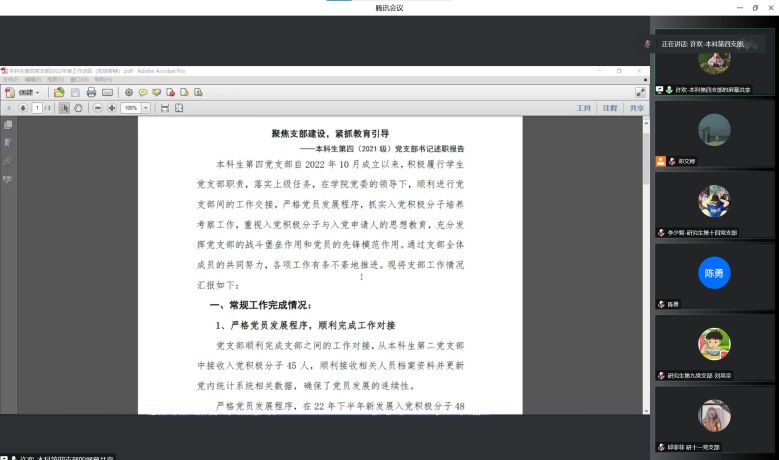The width and height of the screenshot is (779, 460).
Task: Open the Share (共享) pane
Action: pos(636,107)
